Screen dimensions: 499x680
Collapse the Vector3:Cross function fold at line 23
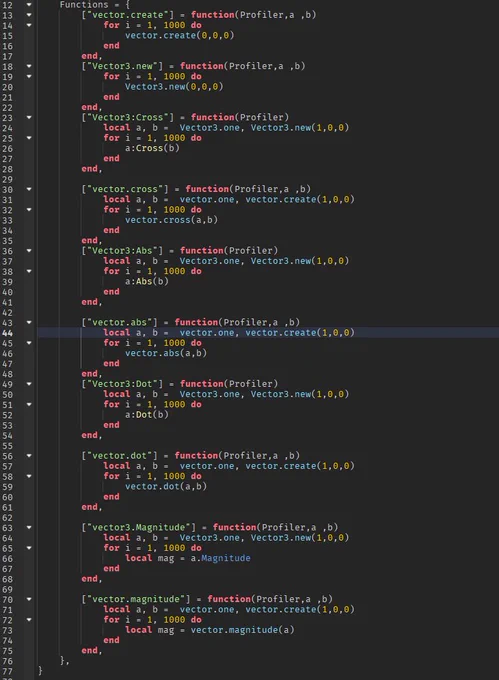pyautogui.click(x=29, y=118)
